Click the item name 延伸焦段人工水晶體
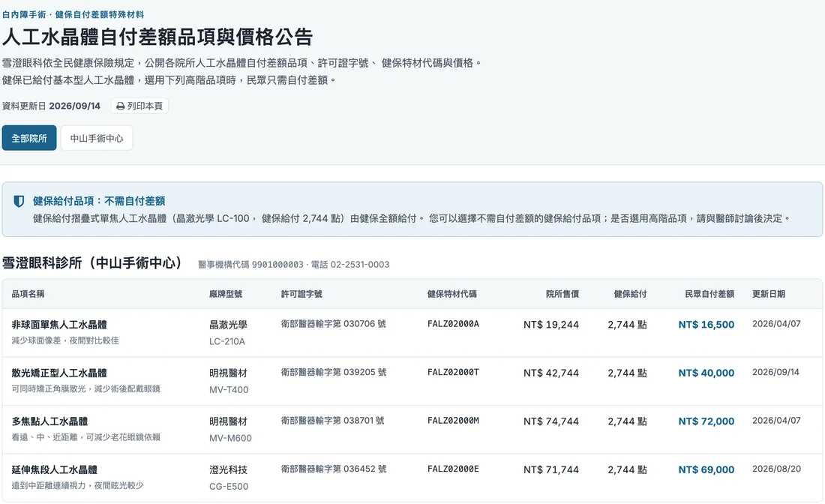 (55, 469)
